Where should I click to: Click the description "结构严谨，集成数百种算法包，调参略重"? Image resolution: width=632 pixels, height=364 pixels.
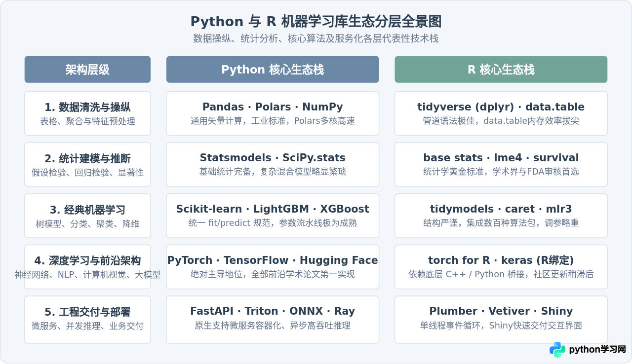[x=501, y=223]
